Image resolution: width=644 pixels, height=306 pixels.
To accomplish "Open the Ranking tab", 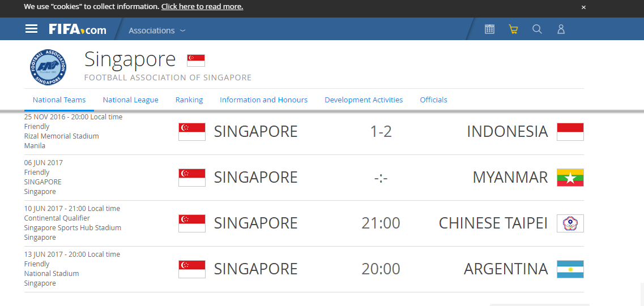I will coord(189,100).
